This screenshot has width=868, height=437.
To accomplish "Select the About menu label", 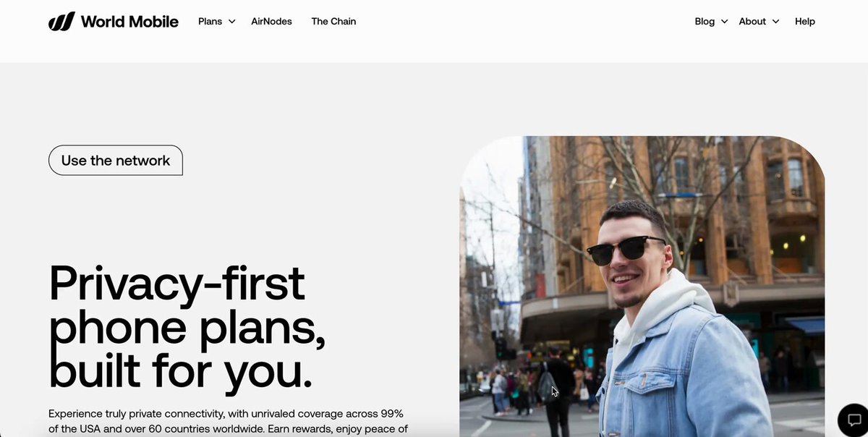I will click(x=752, y=22).
